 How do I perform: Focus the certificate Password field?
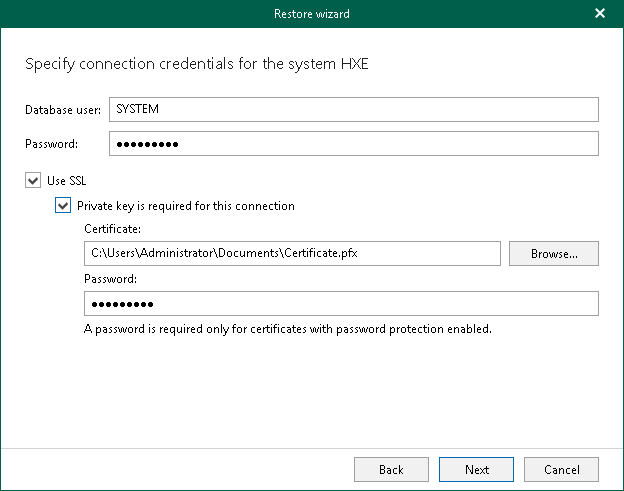[x=341, y=304]
